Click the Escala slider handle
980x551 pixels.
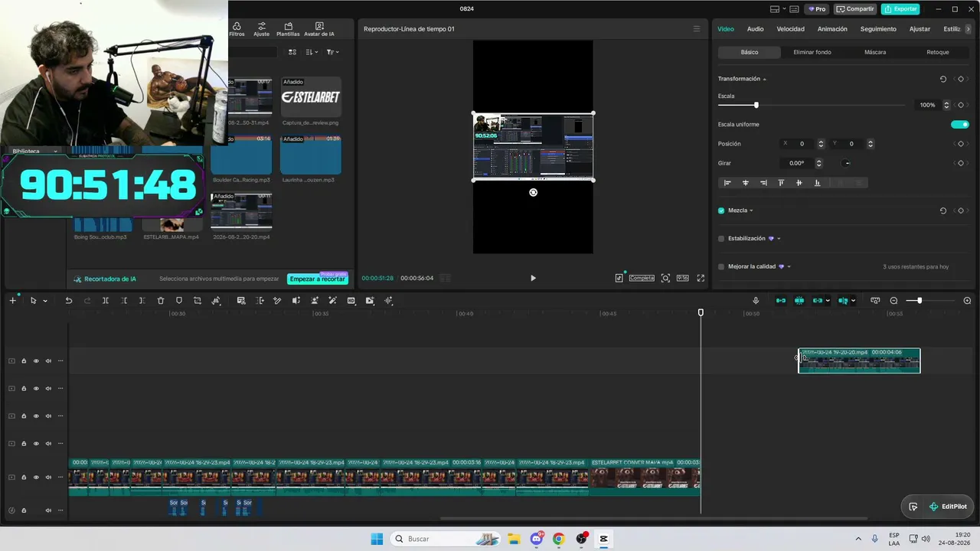756,105
